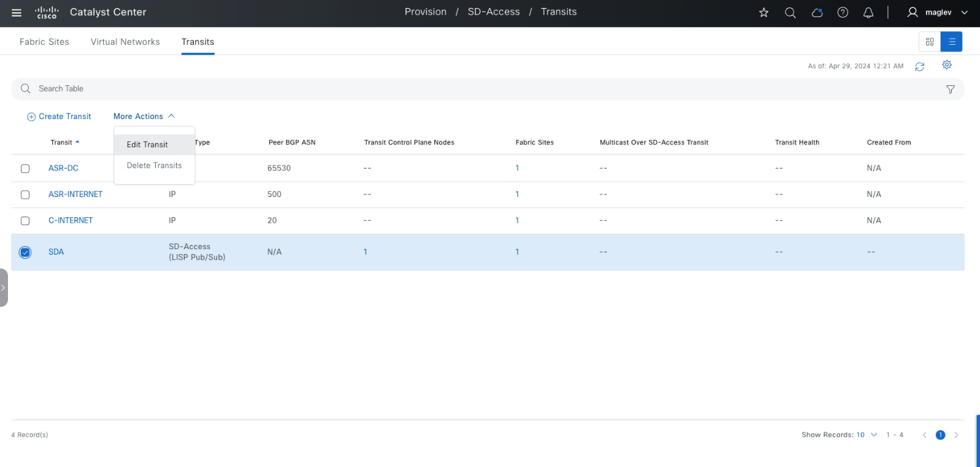Switch to Virtual Networks tab
The image size is (980, 467).
pos(125,42)
